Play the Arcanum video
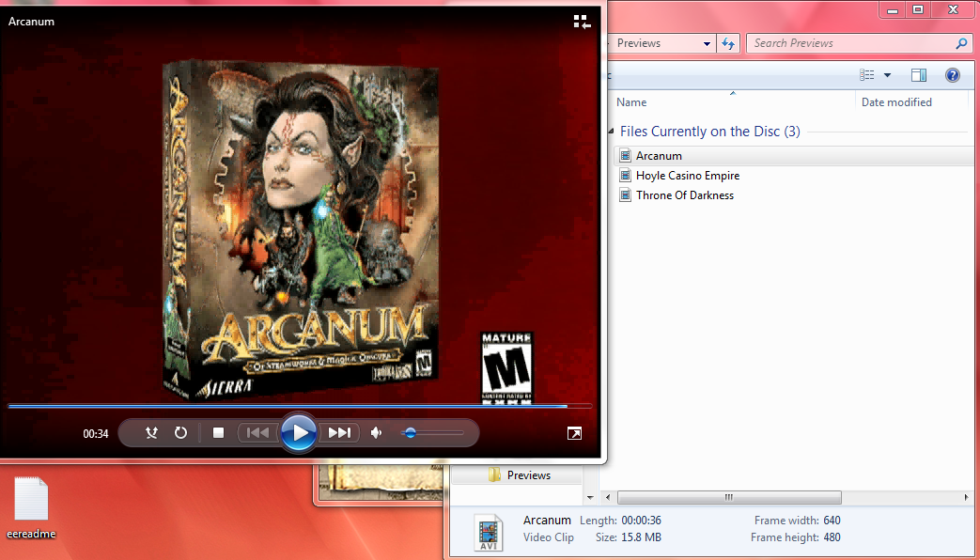 point(299,432)
